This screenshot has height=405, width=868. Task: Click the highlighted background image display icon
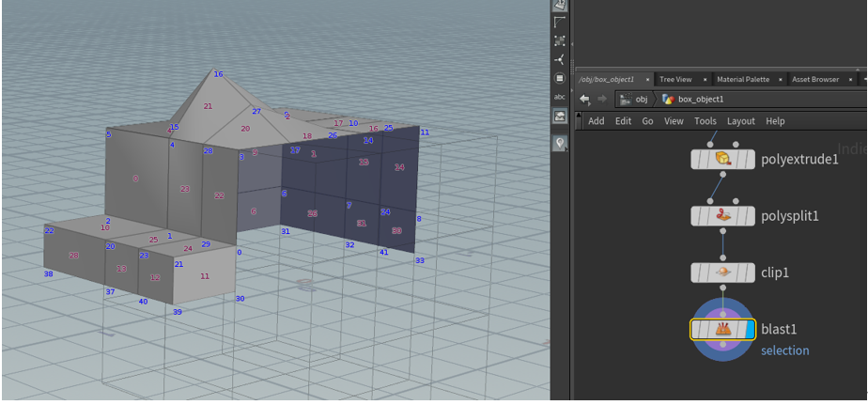click(x=560, y=117)
